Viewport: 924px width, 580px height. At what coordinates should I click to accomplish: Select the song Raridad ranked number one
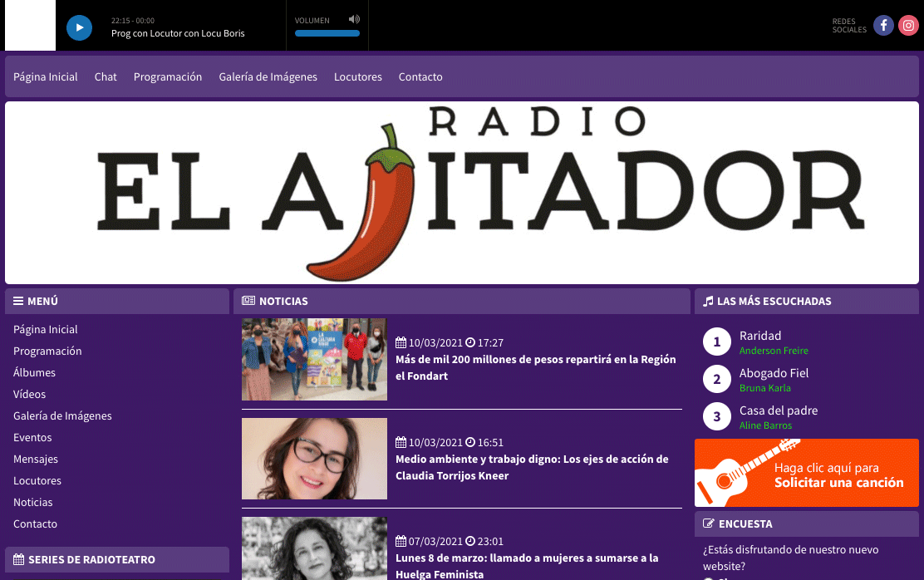pyautogui.click(x=760, y=336)
